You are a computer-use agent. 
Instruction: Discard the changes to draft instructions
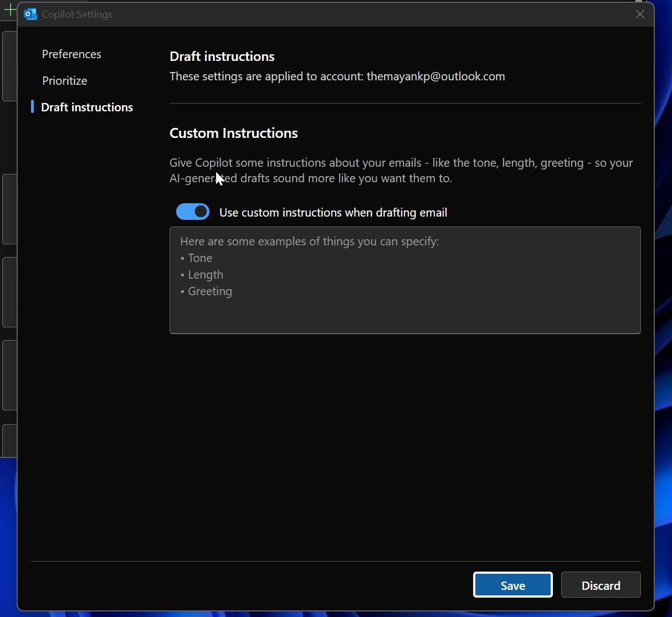[x=601, y=585]
